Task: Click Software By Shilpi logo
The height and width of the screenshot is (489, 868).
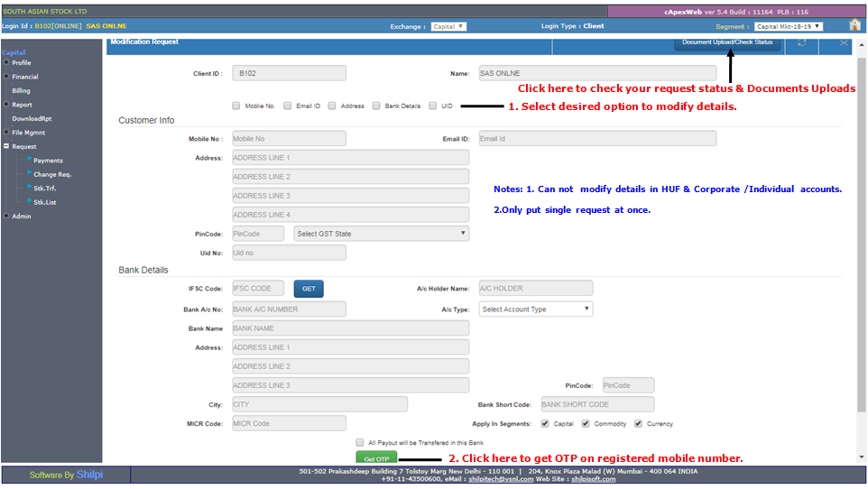Action: [67, 475]
